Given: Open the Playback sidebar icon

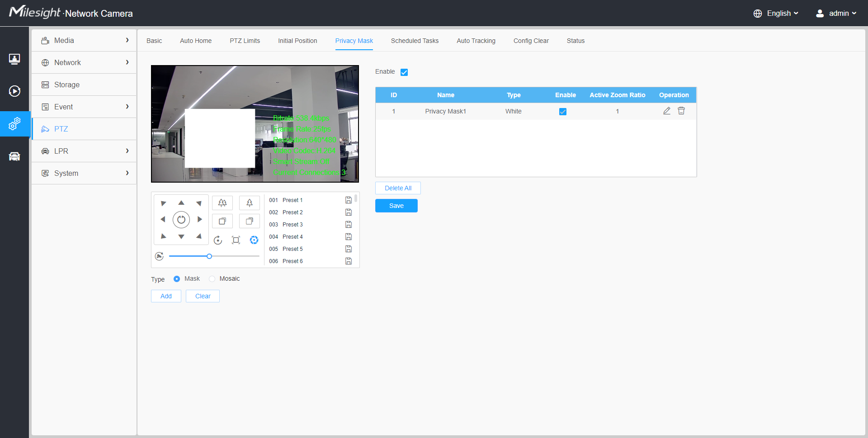Looking at the screenshot, I should (14, 91).
